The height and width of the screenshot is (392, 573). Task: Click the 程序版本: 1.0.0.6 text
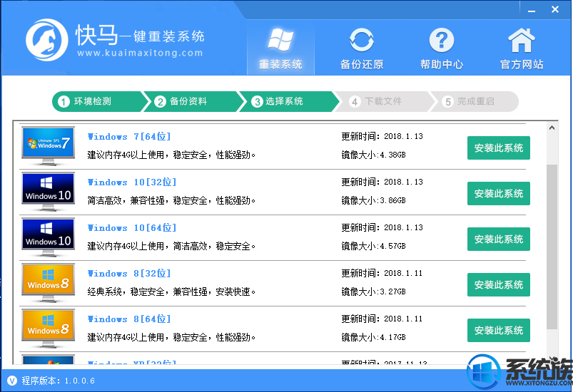pyautogui.click(x=58, y=381)
